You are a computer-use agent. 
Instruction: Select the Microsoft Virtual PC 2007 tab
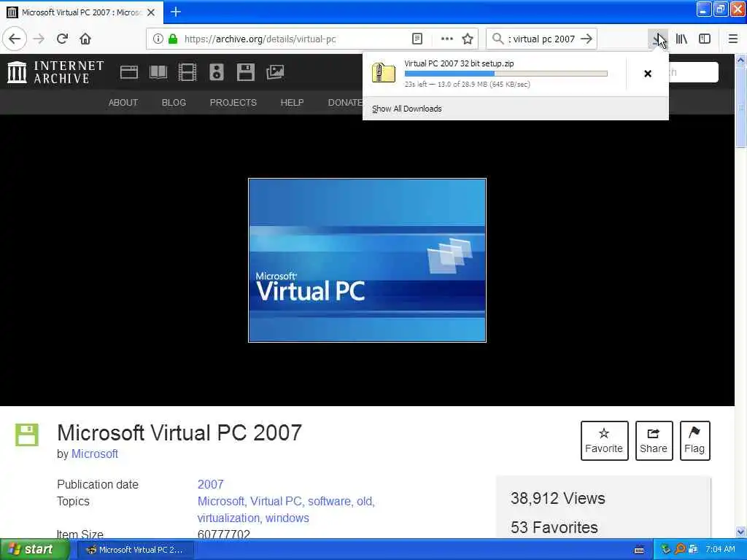(82, 12)
